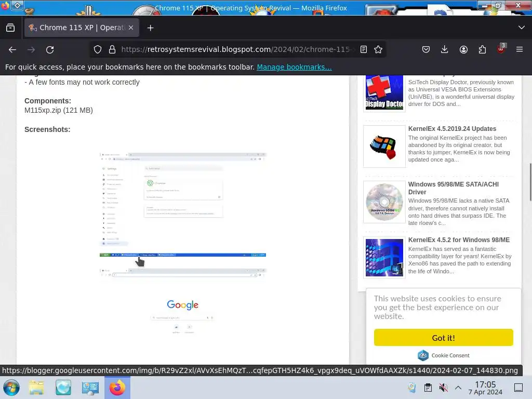Open the SciTech Display Doctor thumbnail
The height and width of the screenshot is (399, 532).
[x=384, y=92]
